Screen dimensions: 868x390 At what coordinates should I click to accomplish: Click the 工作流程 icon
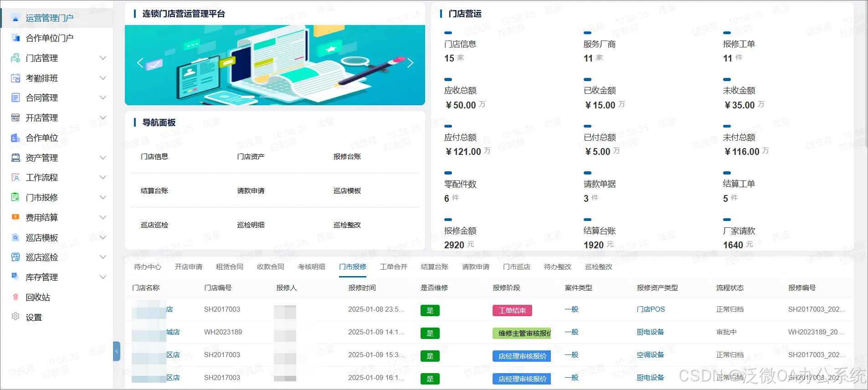coord(15,177)
